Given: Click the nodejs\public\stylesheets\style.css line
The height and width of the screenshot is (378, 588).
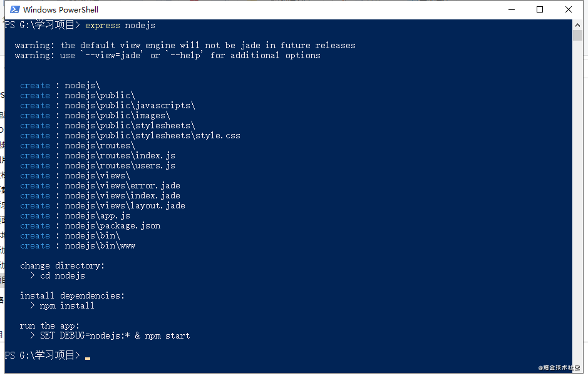Looking at the screenshot, I should tap(130, 136).
